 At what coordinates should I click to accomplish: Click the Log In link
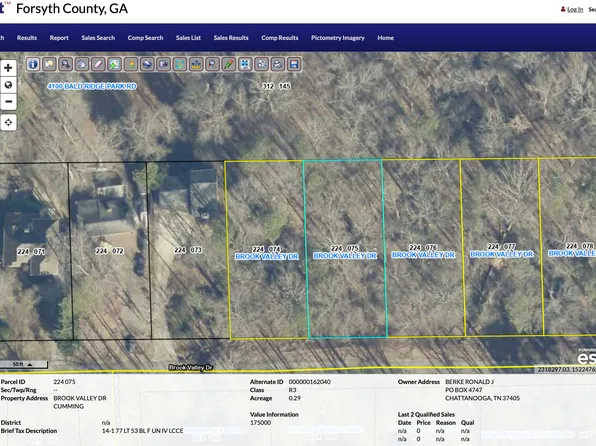(575, 10)
